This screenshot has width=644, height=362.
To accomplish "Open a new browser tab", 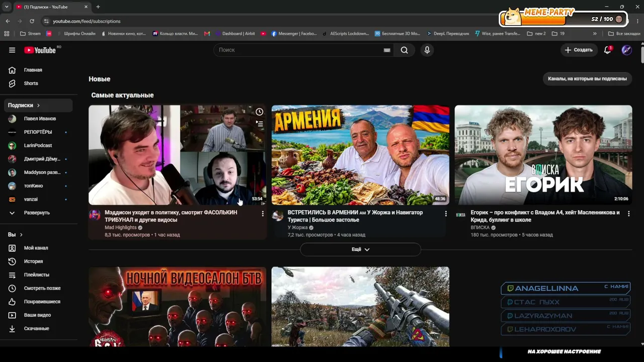I will tap(98, 7).
